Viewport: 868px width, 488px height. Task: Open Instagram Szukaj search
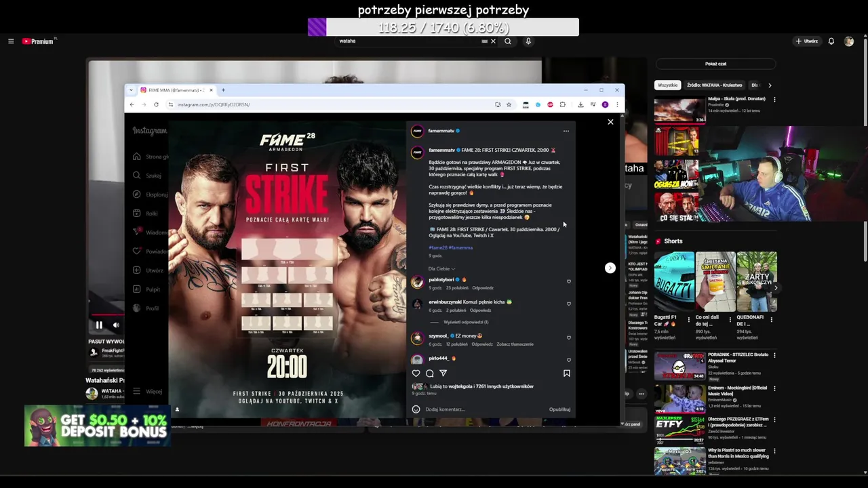click(146, 176)
